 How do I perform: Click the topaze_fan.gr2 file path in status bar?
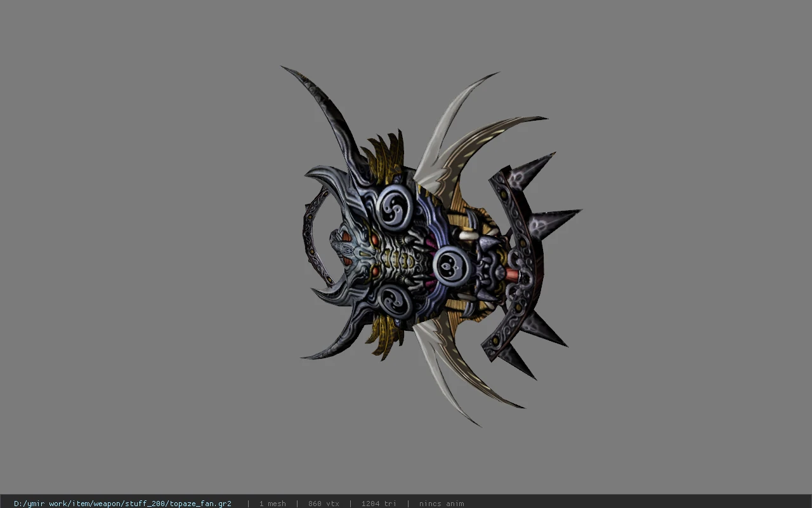click(122, 504)
